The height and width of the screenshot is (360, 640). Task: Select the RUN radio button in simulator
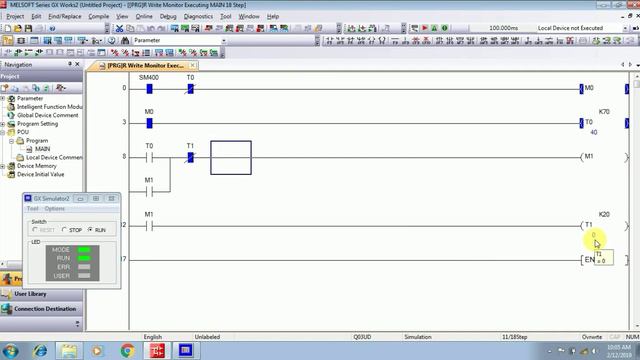90,230
